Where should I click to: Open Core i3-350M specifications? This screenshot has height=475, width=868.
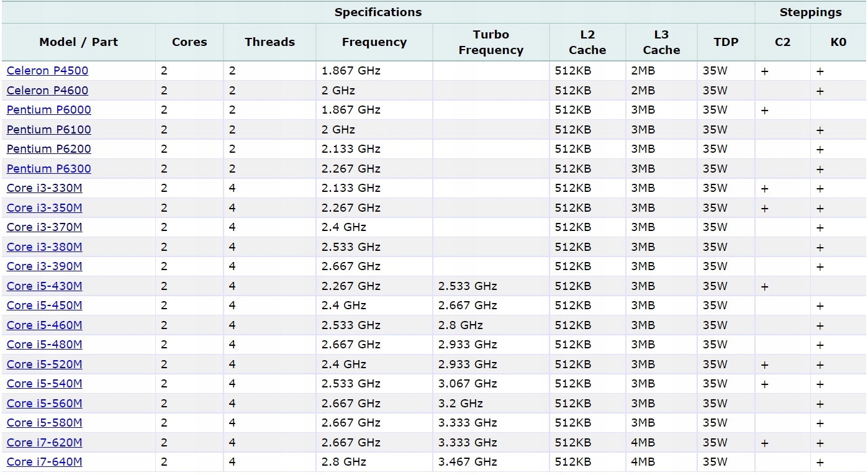(44, 208)
